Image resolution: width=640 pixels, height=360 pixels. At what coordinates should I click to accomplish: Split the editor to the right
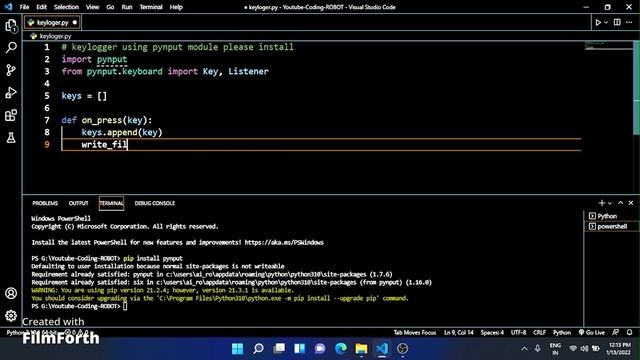tap(617, 22)
